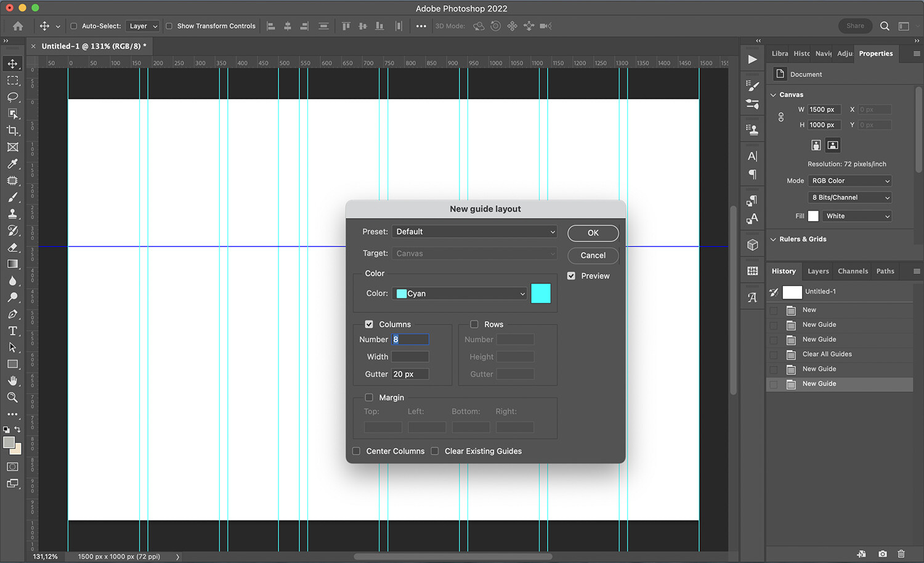Select the Eyedropper tool

[14, 164]
